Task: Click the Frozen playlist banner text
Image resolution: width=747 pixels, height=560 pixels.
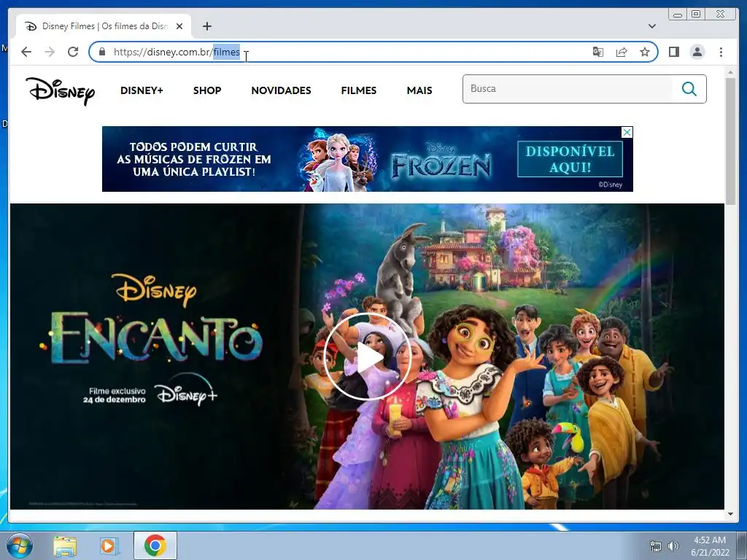Action: [194, 159]
